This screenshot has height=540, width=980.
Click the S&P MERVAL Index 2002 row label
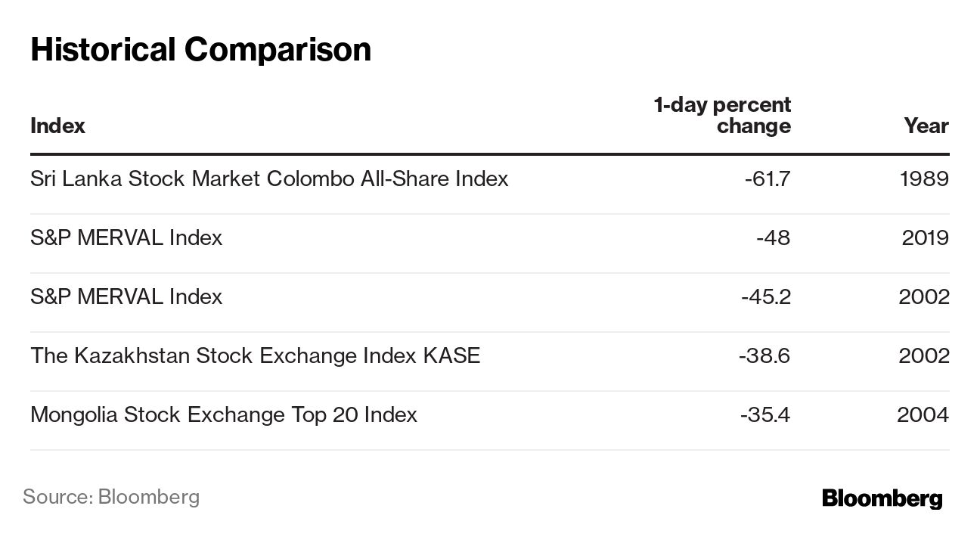(126, 296)
